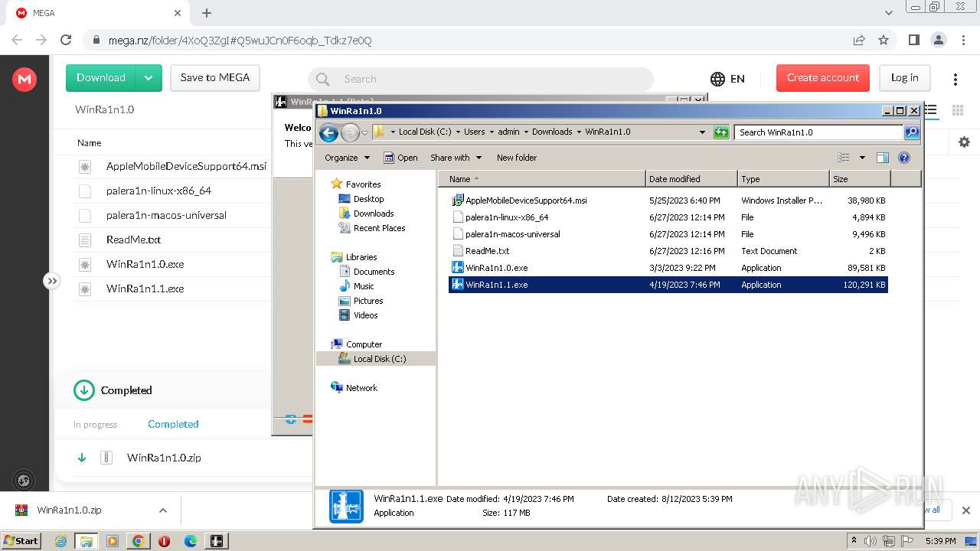The height and width of the screenshot is (551, 980).
Task: Toggle the Explorer preview pane
Action: (x=883, y=158)
